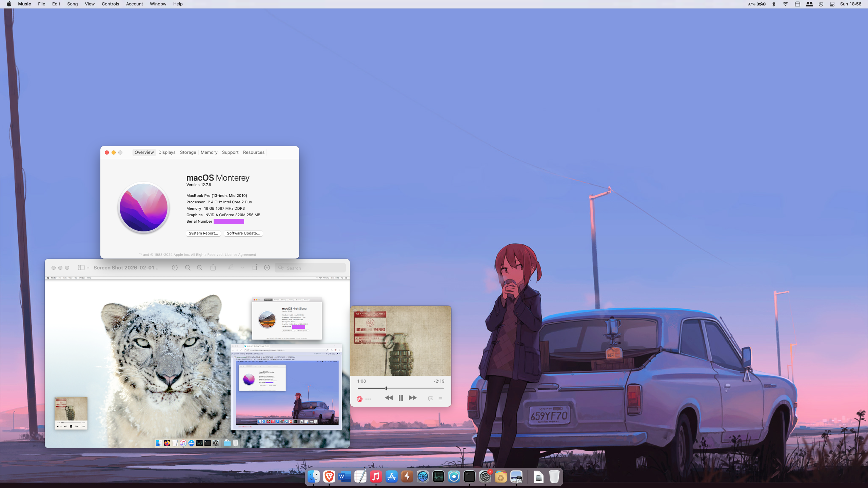The image size is (868, 488).
Task: Click the System Report button
Action: [x=203, y=233]
